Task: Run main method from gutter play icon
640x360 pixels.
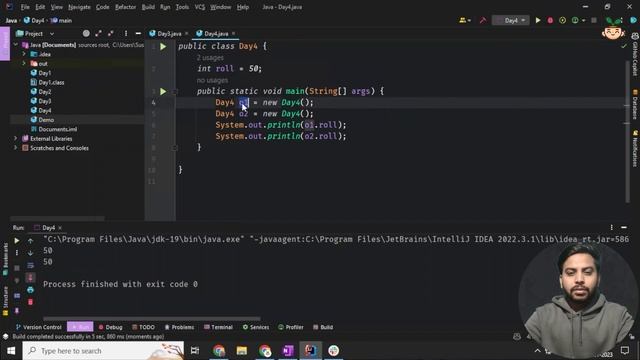Action: click(x=163, y=91)
